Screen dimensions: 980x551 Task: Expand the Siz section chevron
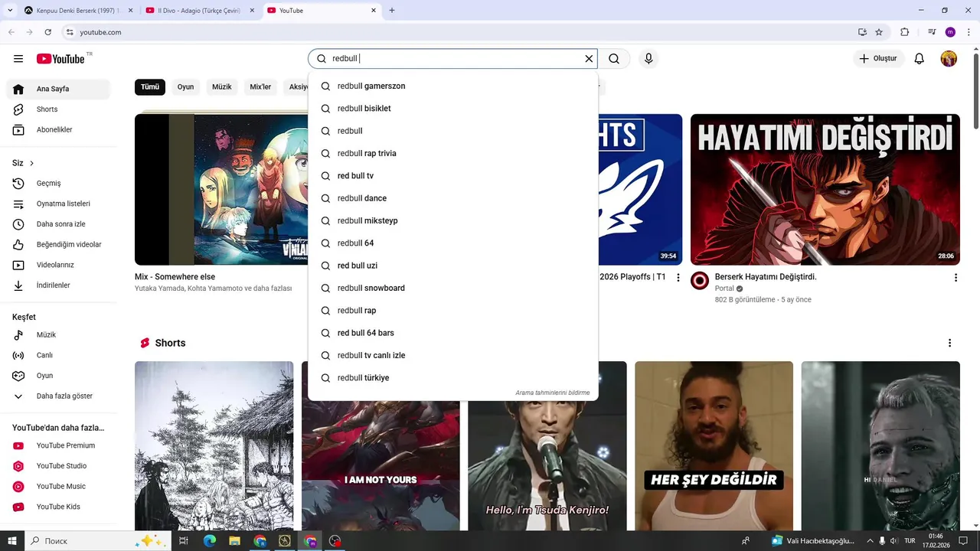pos(31,163)
